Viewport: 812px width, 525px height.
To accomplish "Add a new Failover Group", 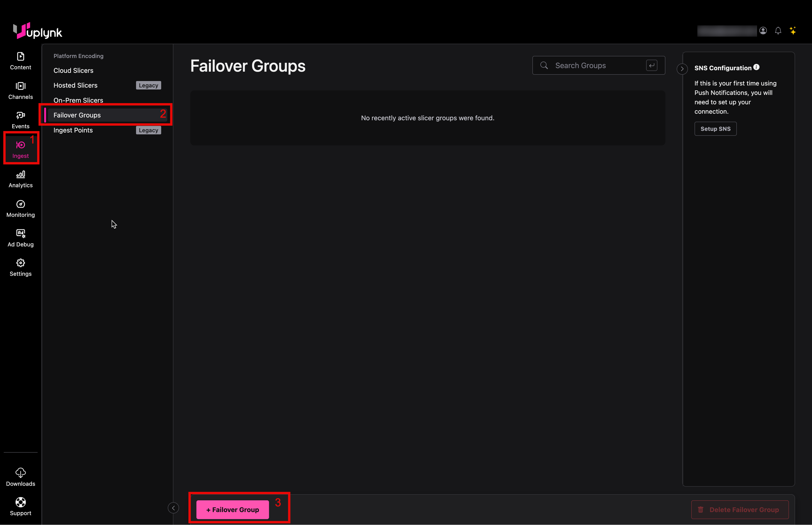I will [x=232, y=510].
